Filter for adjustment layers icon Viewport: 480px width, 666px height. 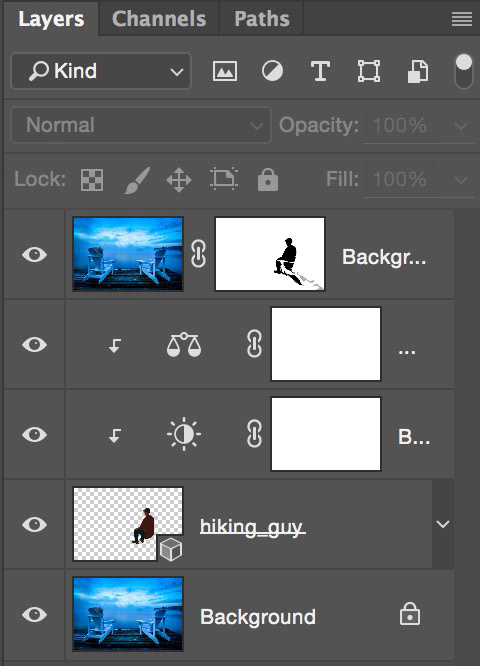[272, 71]
